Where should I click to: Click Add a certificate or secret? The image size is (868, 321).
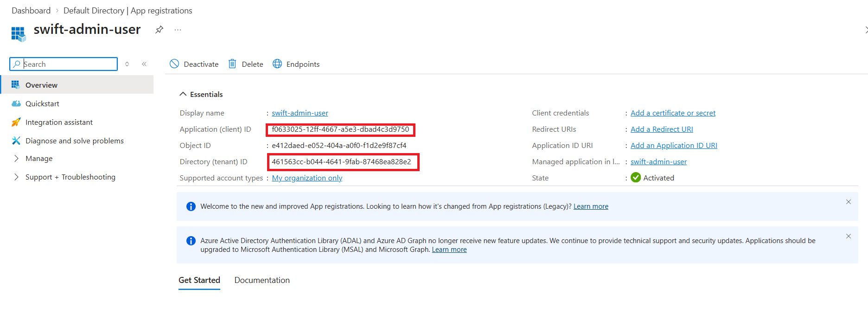coord(673,113)
